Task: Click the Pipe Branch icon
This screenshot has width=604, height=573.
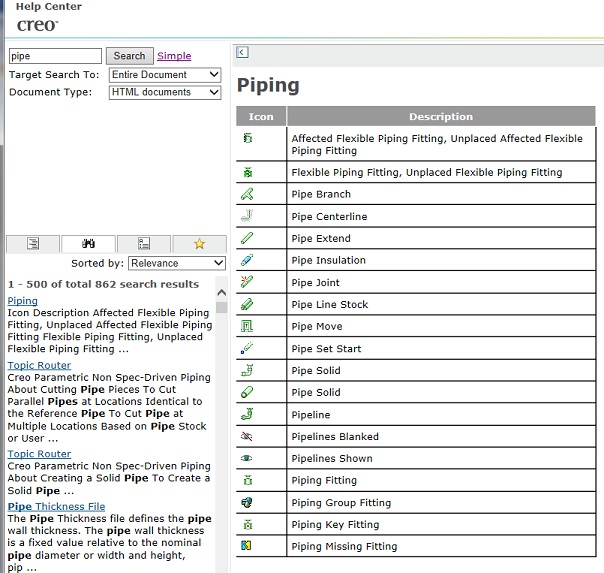Action: tap(247, 194)
